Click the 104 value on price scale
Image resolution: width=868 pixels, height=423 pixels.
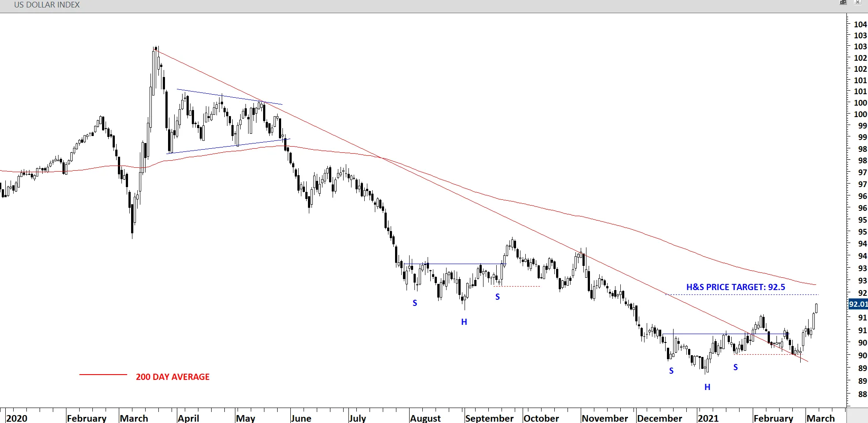(860, 24)
